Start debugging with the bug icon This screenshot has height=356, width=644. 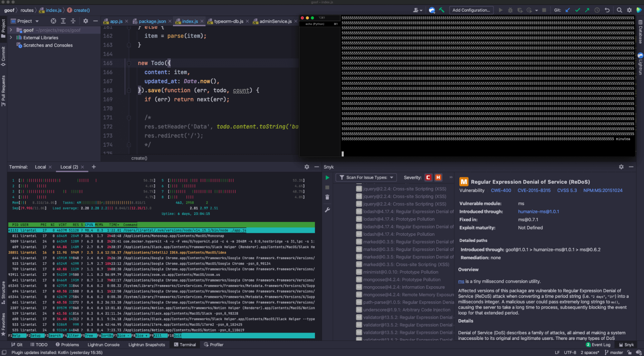coord(510,10)
